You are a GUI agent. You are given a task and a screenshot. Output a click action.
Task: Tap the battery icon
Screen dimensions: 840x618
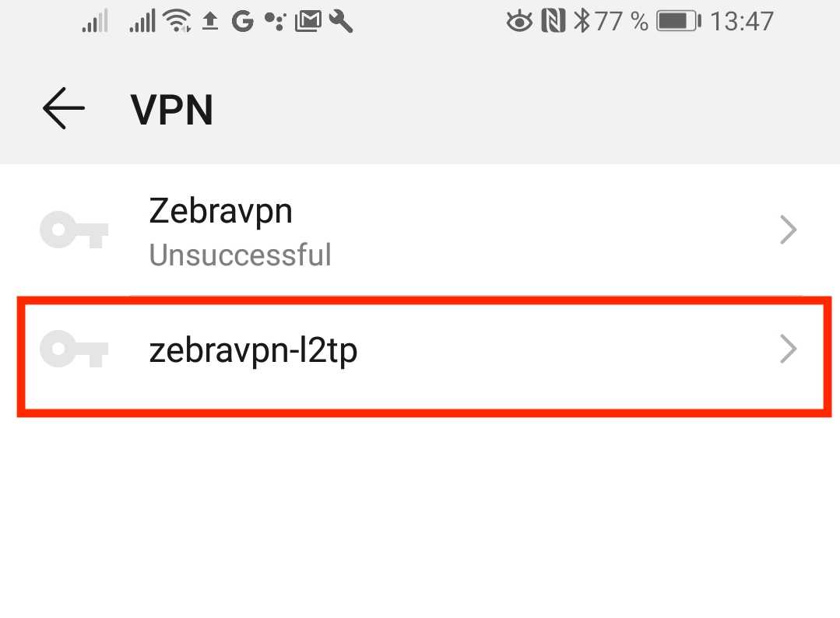point(679,21)
